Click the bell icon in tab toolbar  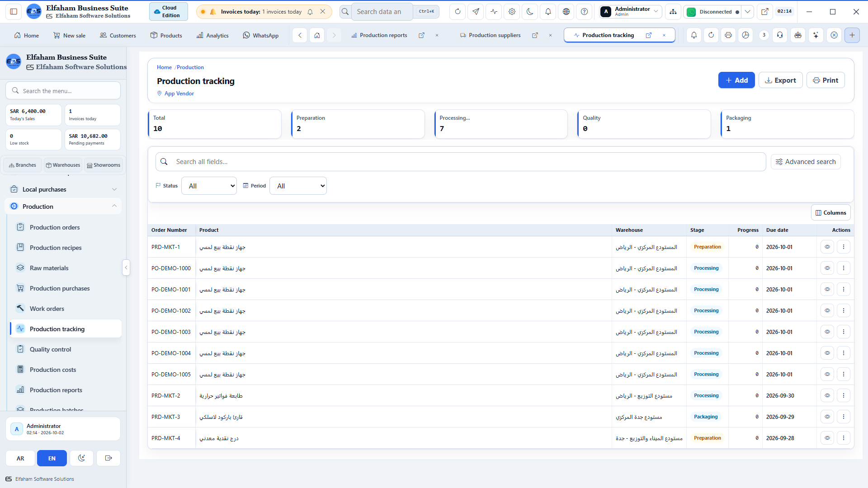(x=693, y=35)
